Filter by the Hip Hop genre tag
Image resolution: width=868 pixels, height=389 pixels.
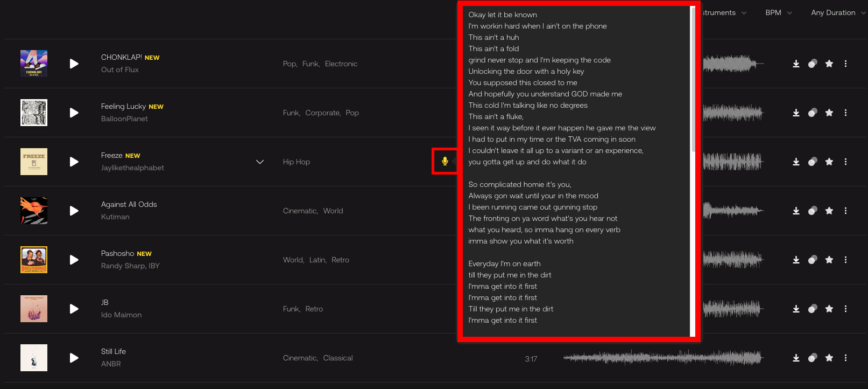297,162
